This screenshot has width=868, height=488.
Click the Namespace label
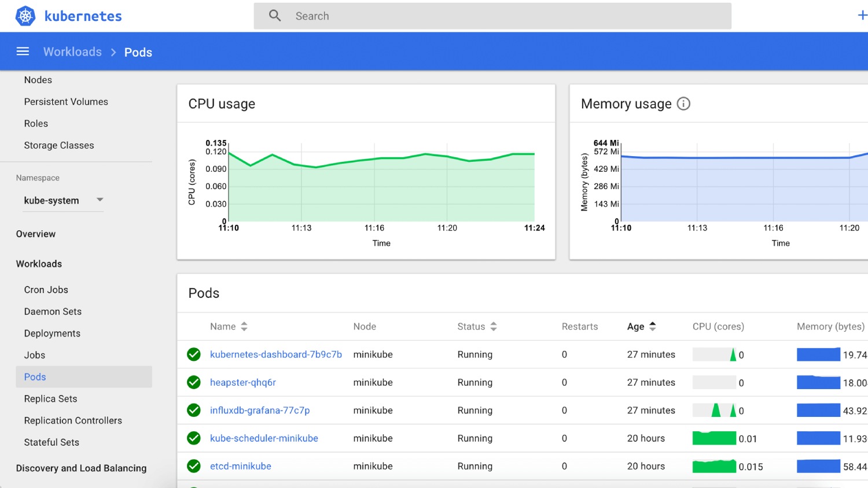[38, 178]
